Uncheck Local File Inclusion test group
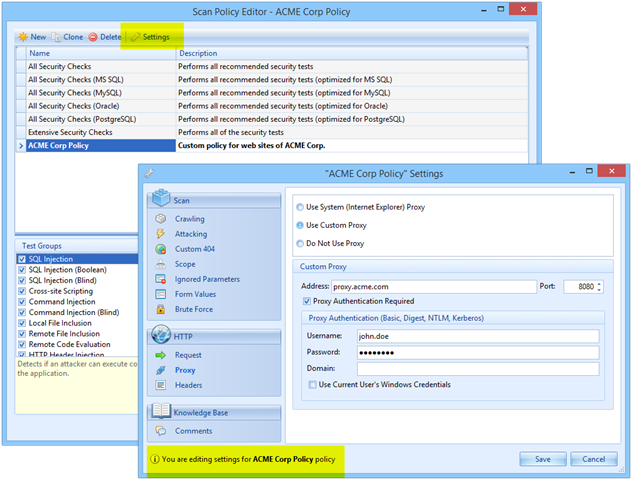This screenshot has height=480, width=632. pos(22,323)
